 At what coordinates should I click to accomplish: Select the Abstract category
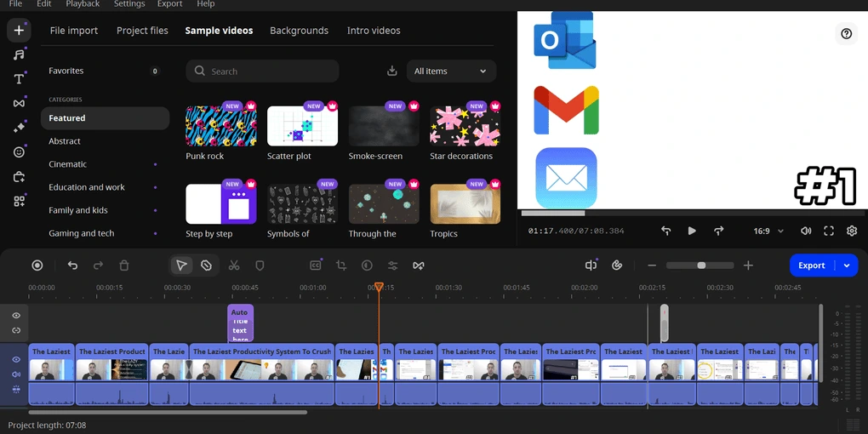(x=106, y=141)
